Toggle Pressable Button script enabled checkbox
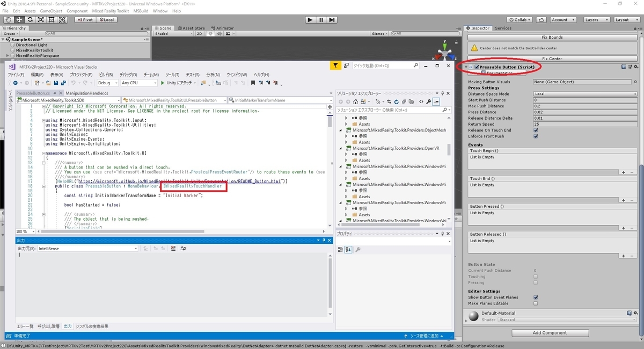This screenshot has width=644, height=349. pyautogui.click(x=477, y=67)
